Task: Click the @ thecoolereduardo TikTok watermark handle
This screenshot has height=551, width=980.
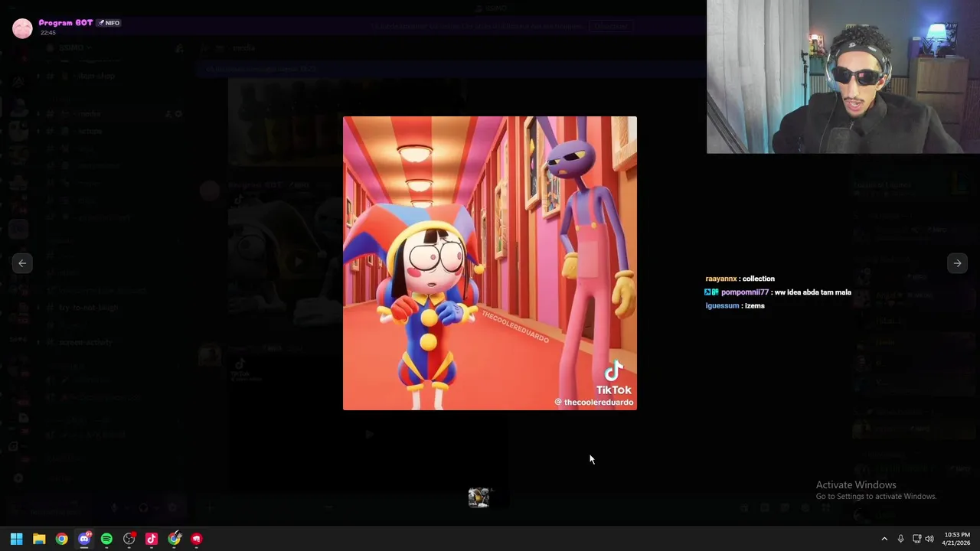Action: pyautogui.click(x=594, y=402)
